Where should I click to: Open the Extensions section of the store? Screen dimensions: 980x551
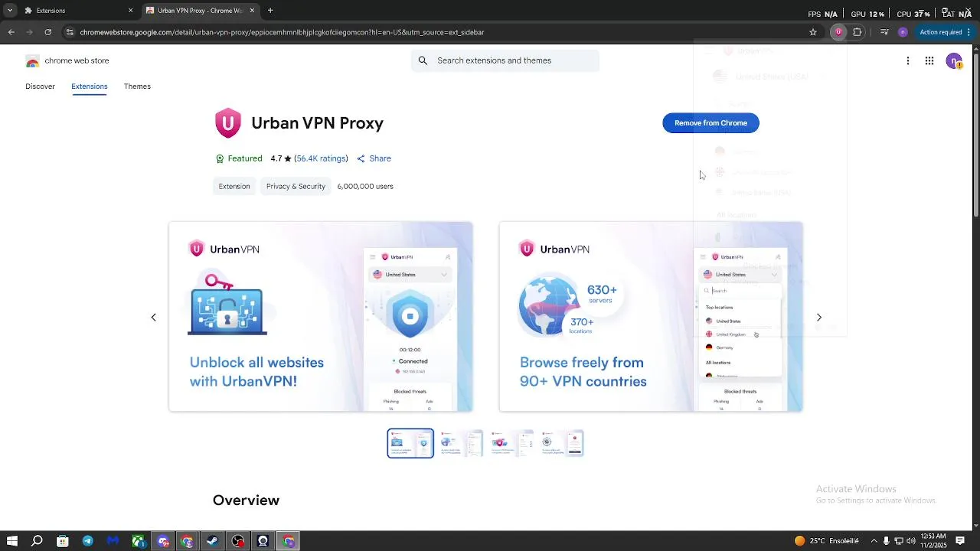click(90, 86)
